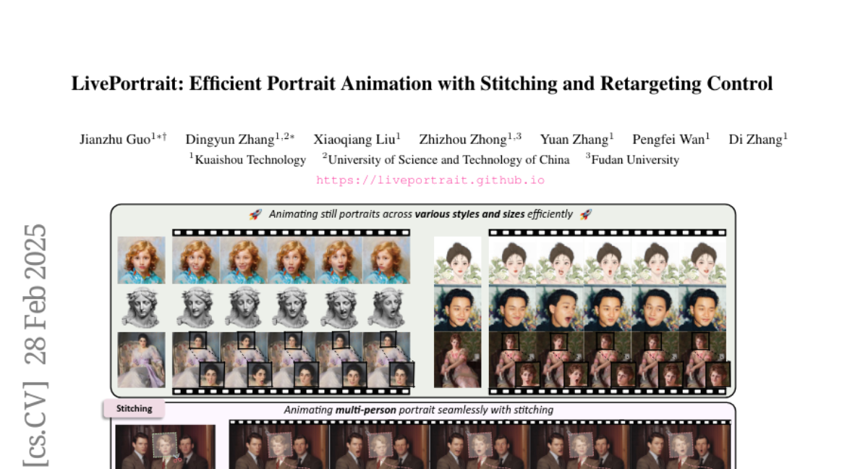Click the 28 Feb 2025 arXiv date stamp
Screen dimensions: 868x469
pos(35,293)
